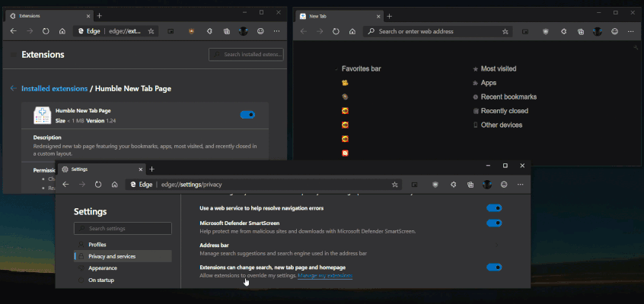
Task: Close the Settings tab
Action: click(x=141, y=169)
